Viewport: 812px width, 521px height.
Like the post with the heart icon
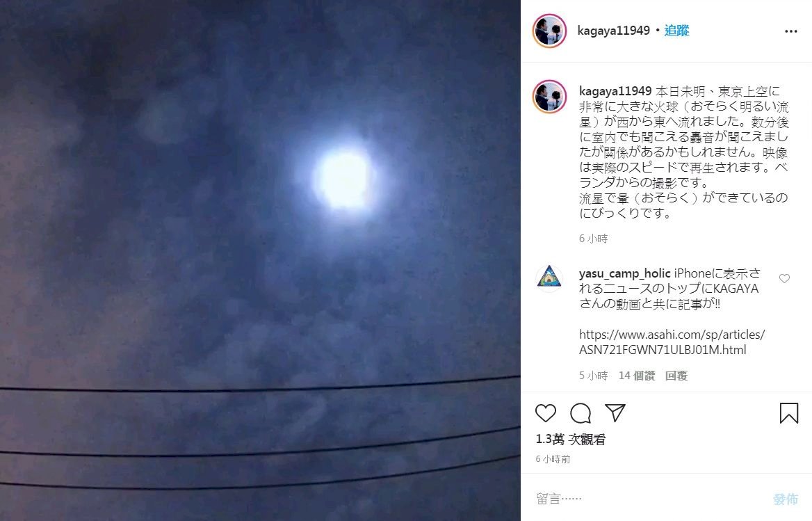pos(545,412)
